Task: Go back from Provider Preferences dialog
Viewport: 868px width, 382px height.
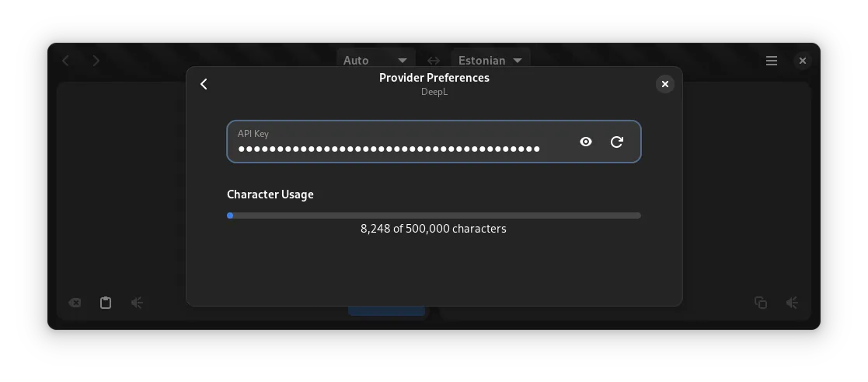Action: pyautogui.click(x=204, y=84)
